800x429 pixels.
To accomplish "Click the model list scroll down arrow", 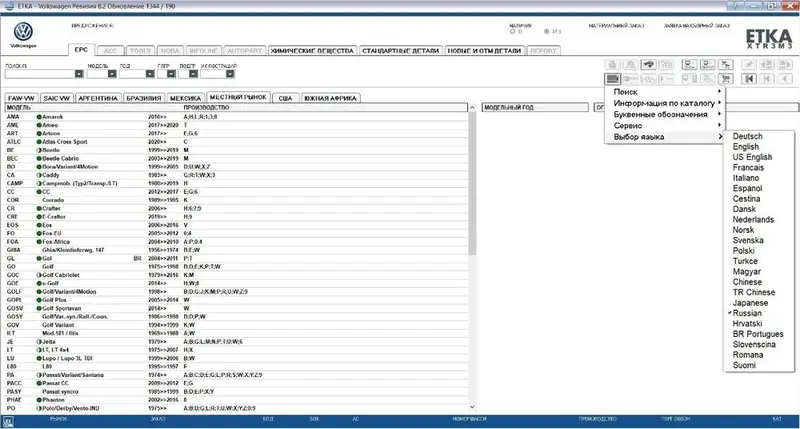I will coord(472,407).
